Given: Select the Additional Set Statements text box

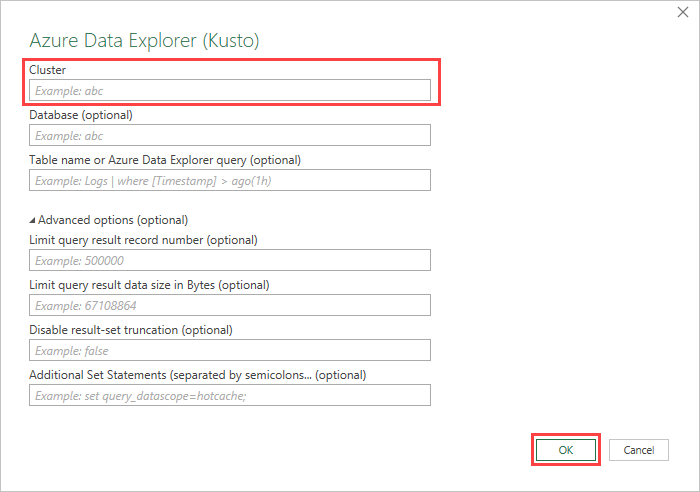Looking at the screenshot, I should (230, 395).
